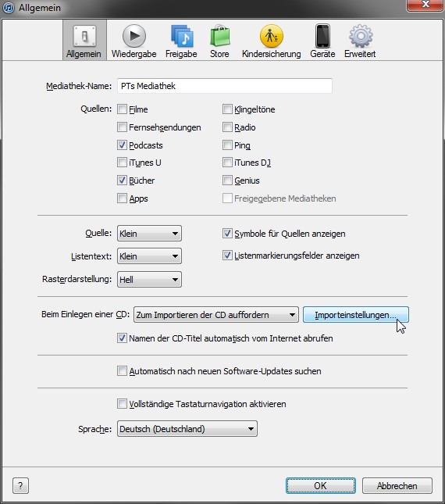This screenshot has height=504, width=445.
Task: Enable the Radio source checkbox
Action: [x=227, y=127]
